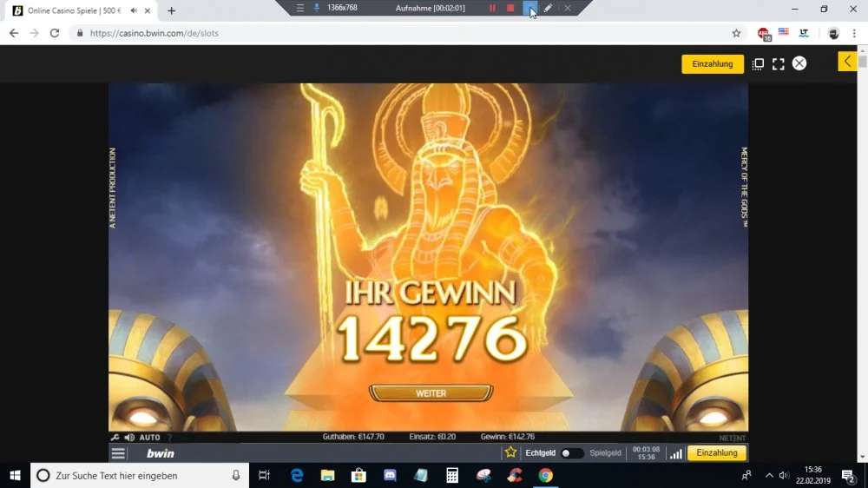The width and height of the screenshot is (868, 488).
Task: Click the Windows search box
Action: click(138, 475)
